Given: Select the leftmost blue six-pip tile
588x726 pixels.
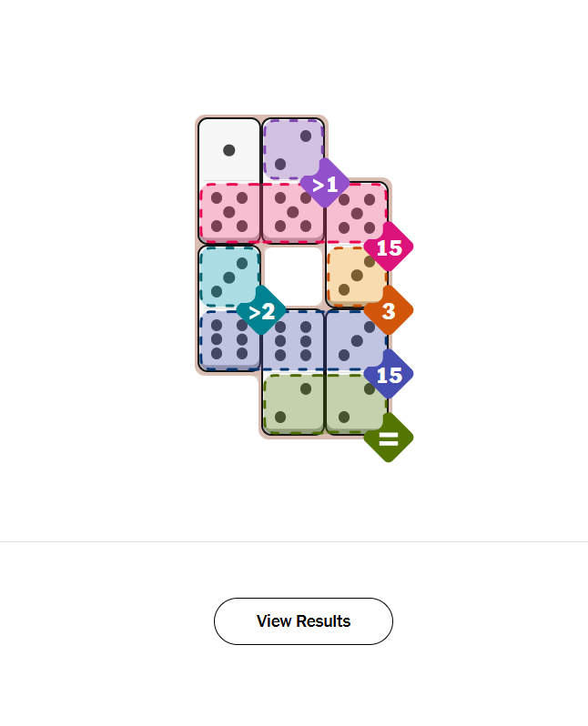Looking at the screenshot, I should [x=228, y=339].
